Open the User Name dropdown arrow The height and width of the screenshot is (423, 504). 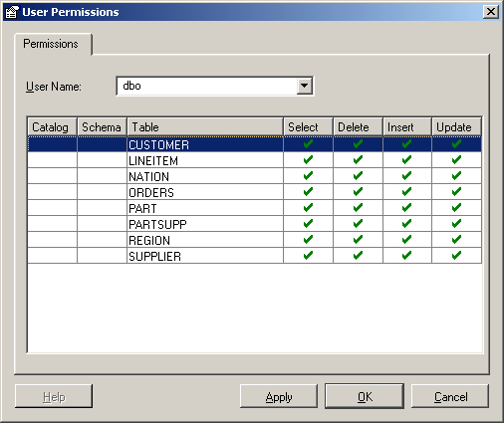click(x=304, y=87)
